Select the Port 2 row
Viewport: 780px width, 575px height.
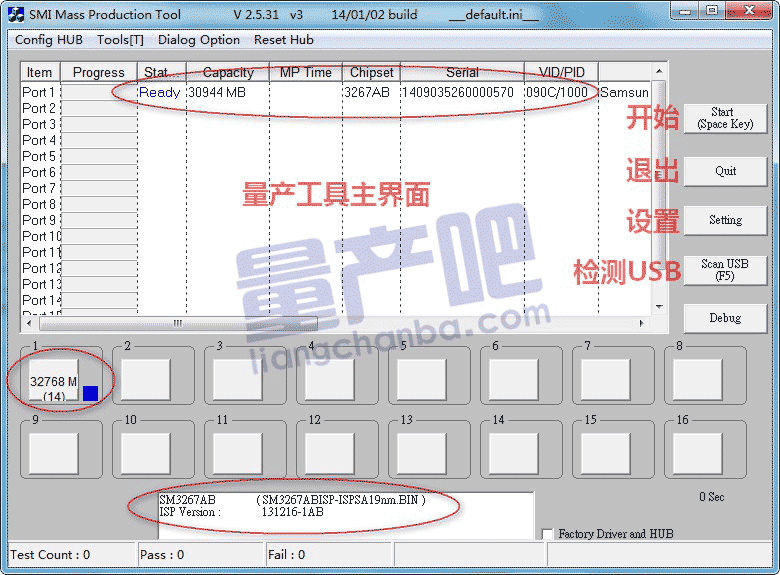tap(39, 108)
